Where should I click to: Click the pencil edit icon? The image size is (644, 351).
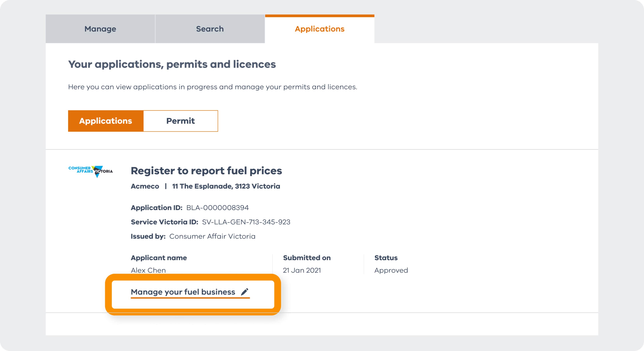[x=245, y=292]
